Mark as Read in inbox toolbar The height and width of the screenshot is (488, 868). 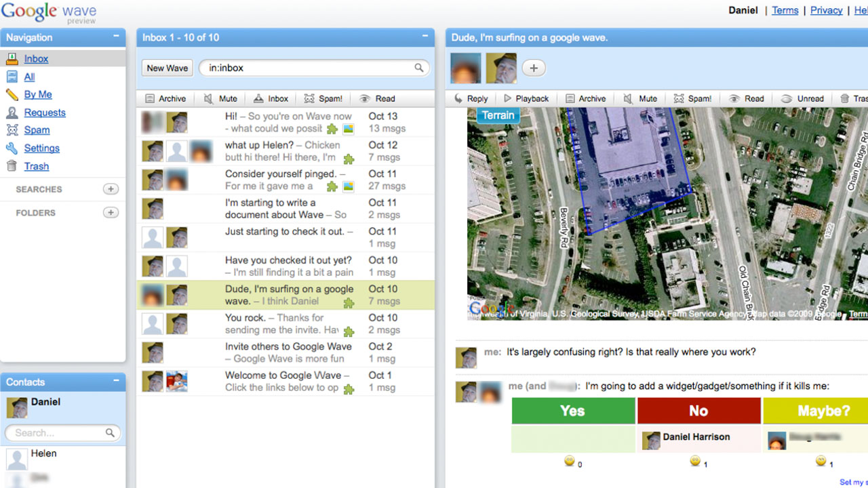pos(377,98)
